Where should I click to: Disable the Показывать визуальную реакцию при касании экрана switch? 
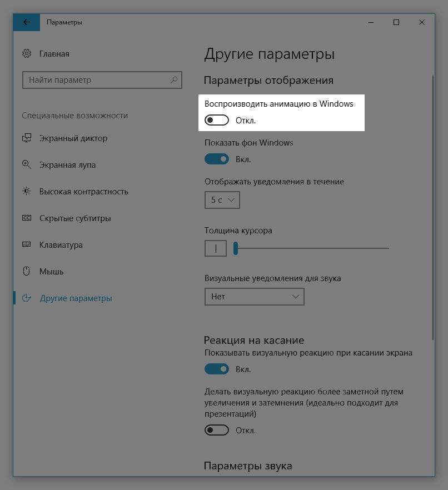(x=217, y=369)
